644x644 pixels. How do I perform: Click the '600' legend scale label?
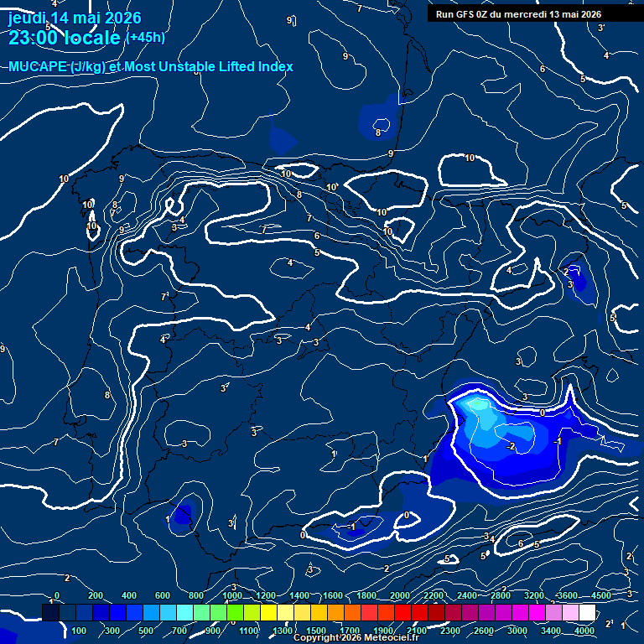click(162, 595)
